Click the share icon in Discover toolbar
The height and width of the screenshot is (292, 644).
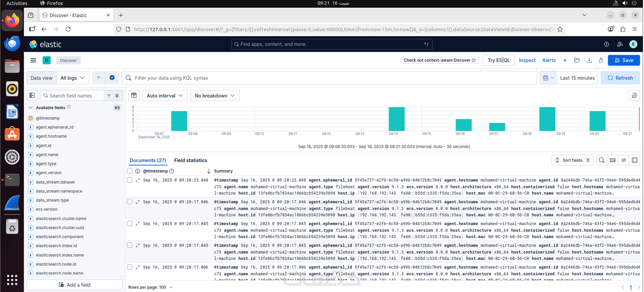[x=601, y=60]
